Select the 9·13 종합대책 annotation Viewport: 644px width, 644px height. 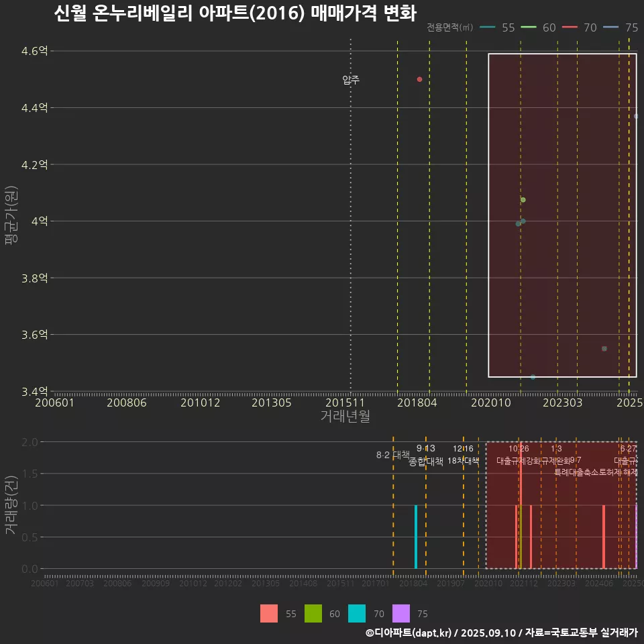(426, 455)
